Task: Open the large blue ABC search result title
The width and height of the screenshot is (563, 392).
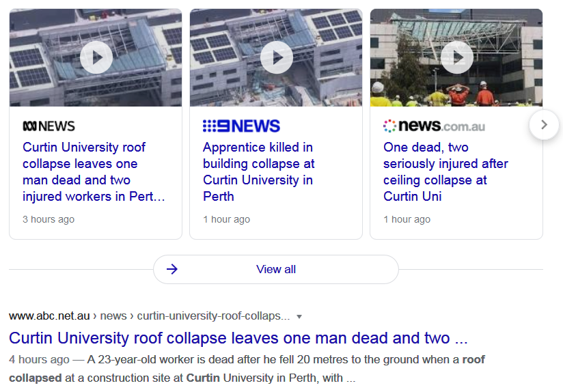Action: (238, 338)
